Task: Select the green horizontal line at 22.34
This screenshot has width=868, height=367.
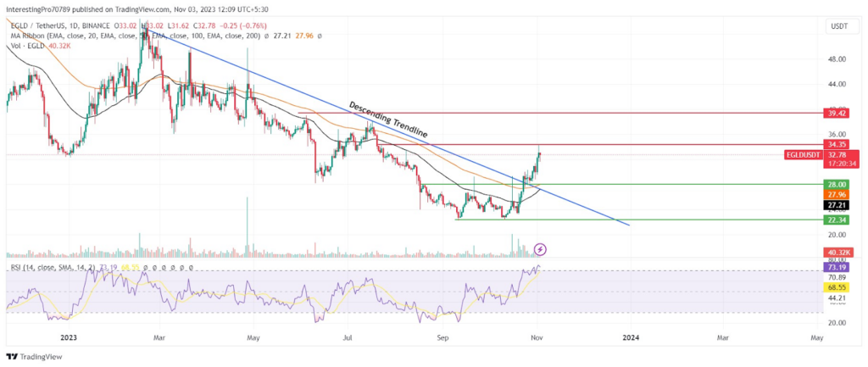Action: click(639, 220)
